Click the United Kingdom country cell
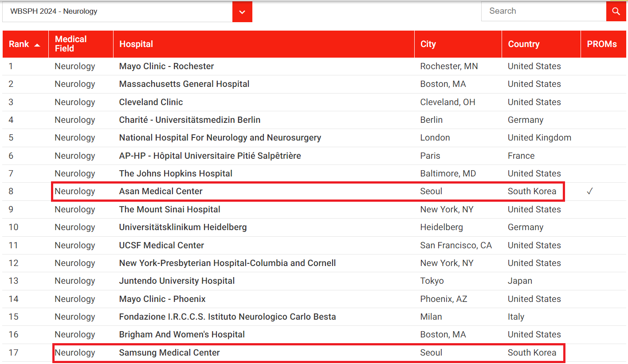628x364 pixels. [x=539, y=137]
